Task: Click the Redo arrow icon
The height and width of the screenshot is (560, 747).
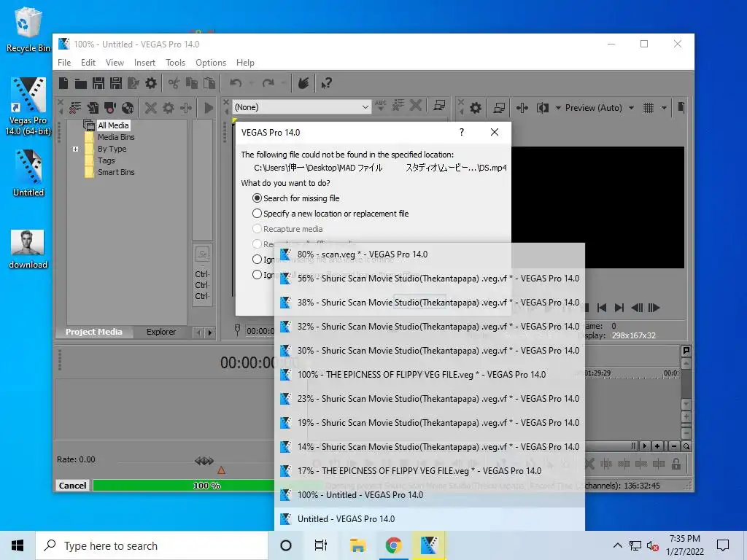Action: tap(268, 83)
